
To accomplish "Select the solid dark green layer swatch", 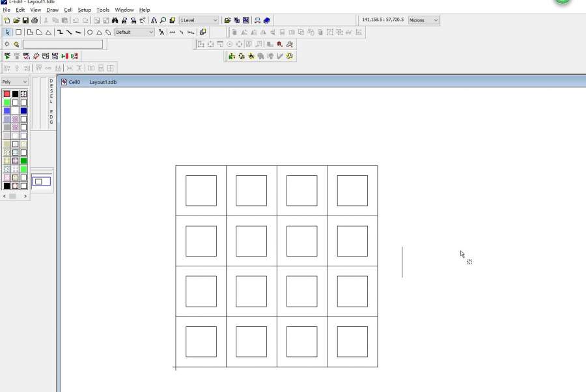I will click(x=24, y=161).
